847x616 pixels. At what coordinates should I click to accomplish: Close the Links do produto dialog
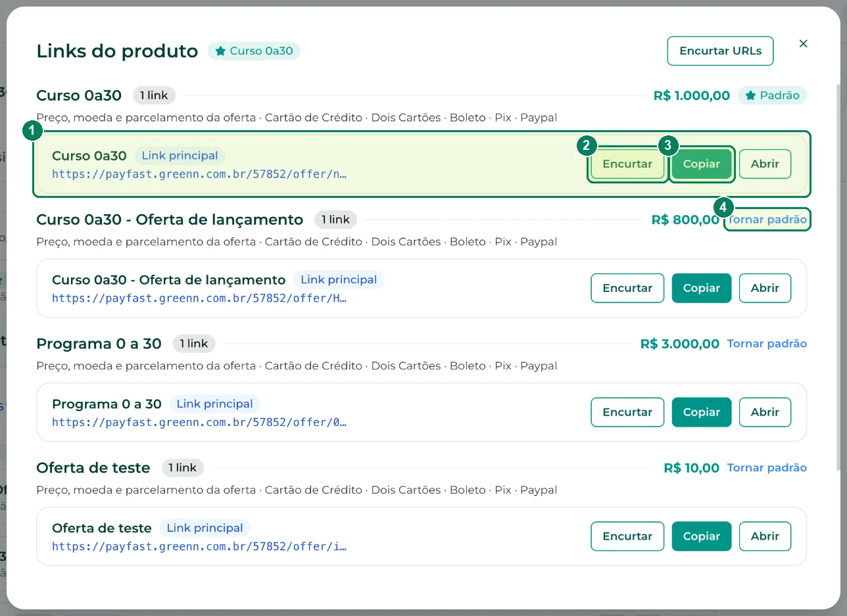coord(803,43)
